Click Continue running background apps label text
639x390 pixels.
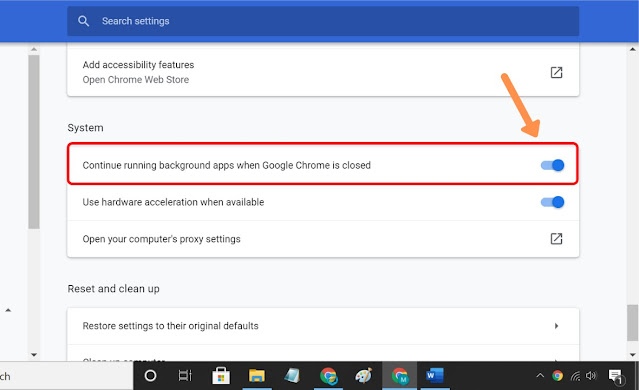(227, 165)
